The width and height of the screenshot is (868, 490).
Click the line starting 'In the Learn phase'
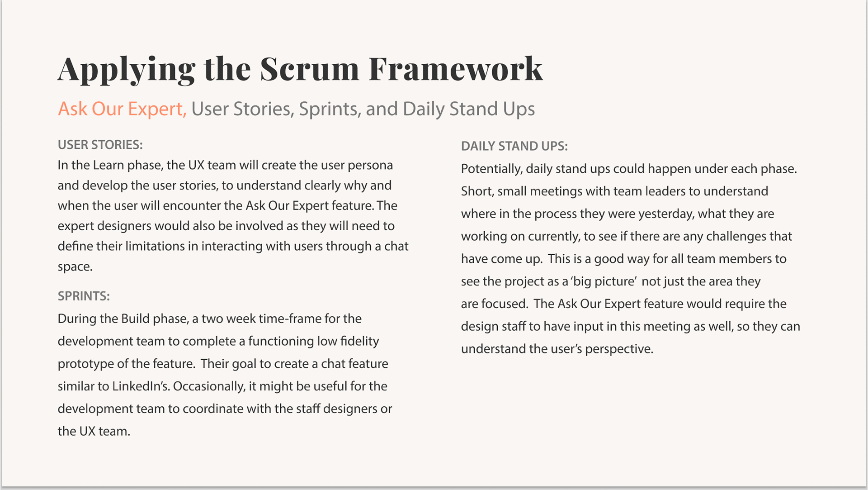point(225,165)
